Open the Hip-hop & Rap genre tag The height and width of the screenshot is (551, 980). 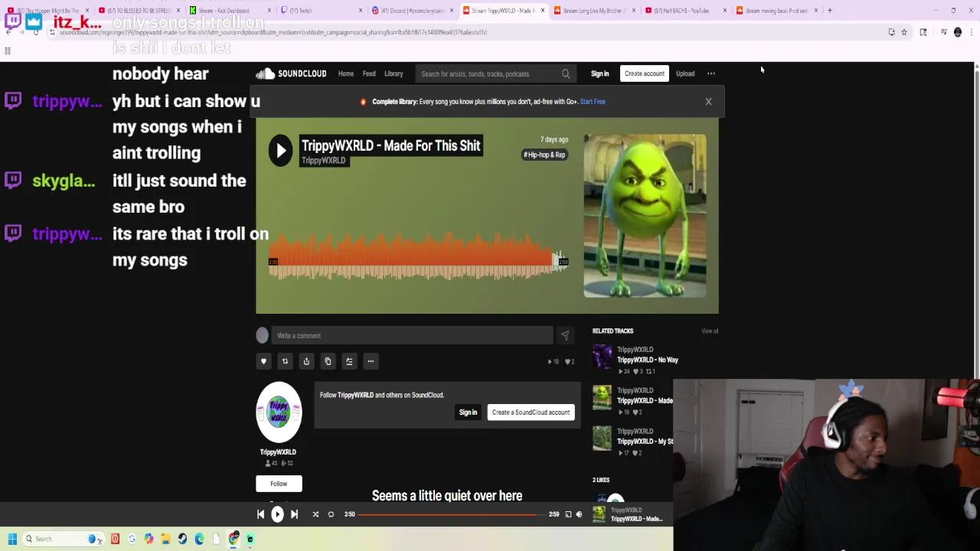tap(544, 155)
